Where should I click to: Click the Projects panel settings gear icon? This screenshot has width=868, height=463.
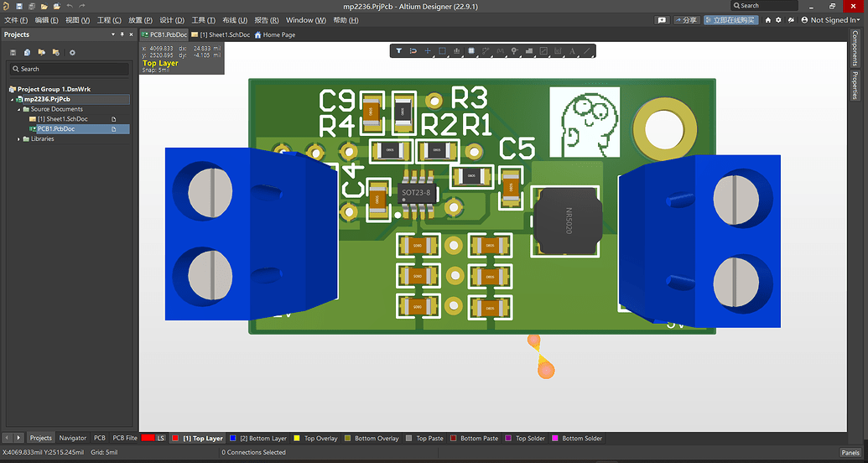pos(72,52)
